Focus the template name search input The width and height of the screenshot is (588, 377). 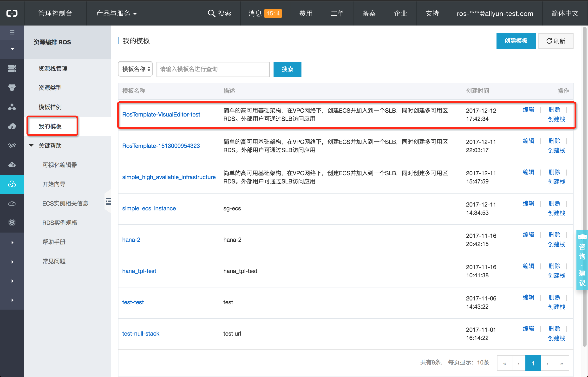click(213, 69)
